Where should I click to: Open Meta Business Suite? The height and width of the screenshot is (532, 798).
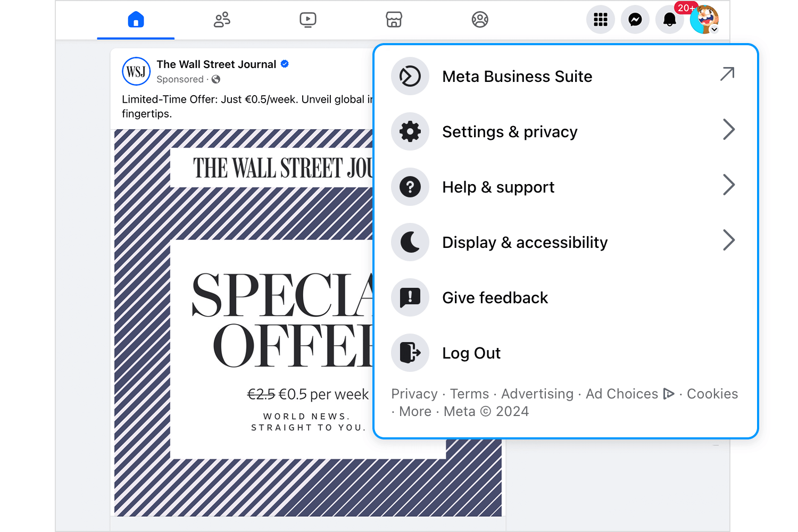(566, 76)
